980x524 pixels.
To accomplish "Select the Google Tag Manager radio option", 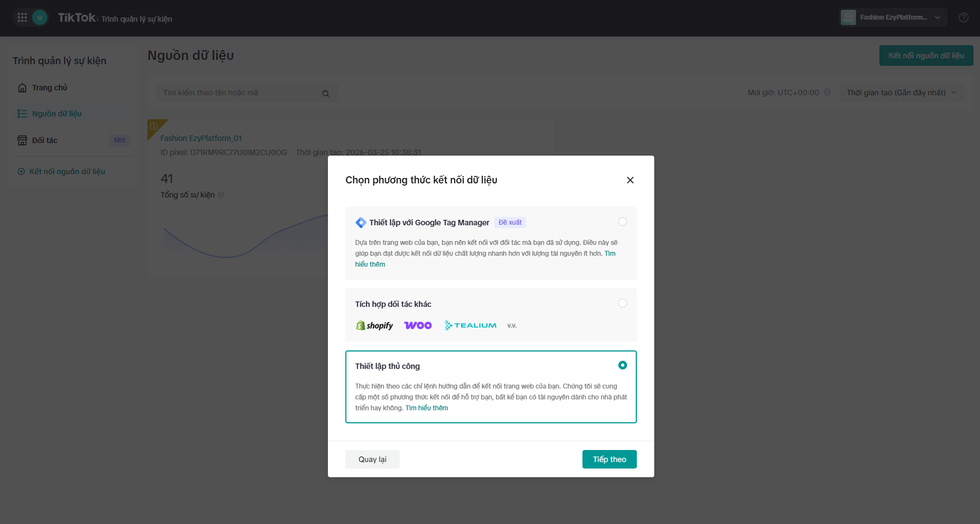I will pyautogui.click(x=623, y=221).
